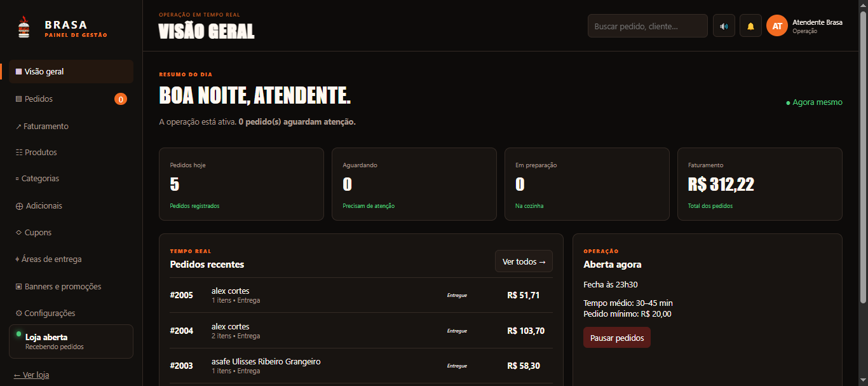This screenshot has width=868, height=386.
Task: Click the R$ 58,30 amount
Action: (524, 366)
